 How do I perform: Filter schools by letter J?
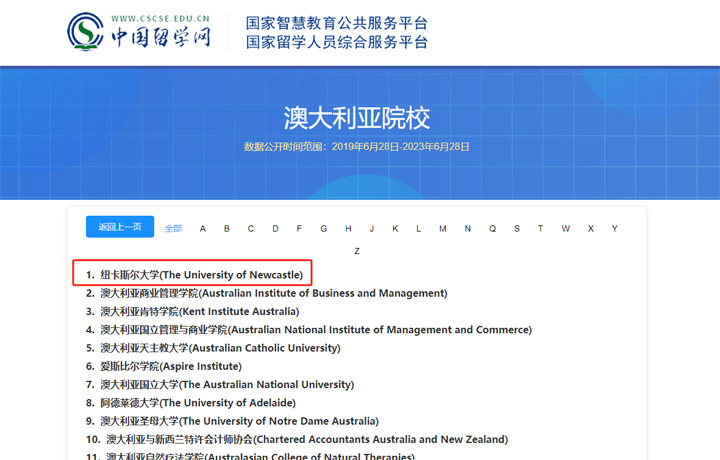[x=372, y=229]
